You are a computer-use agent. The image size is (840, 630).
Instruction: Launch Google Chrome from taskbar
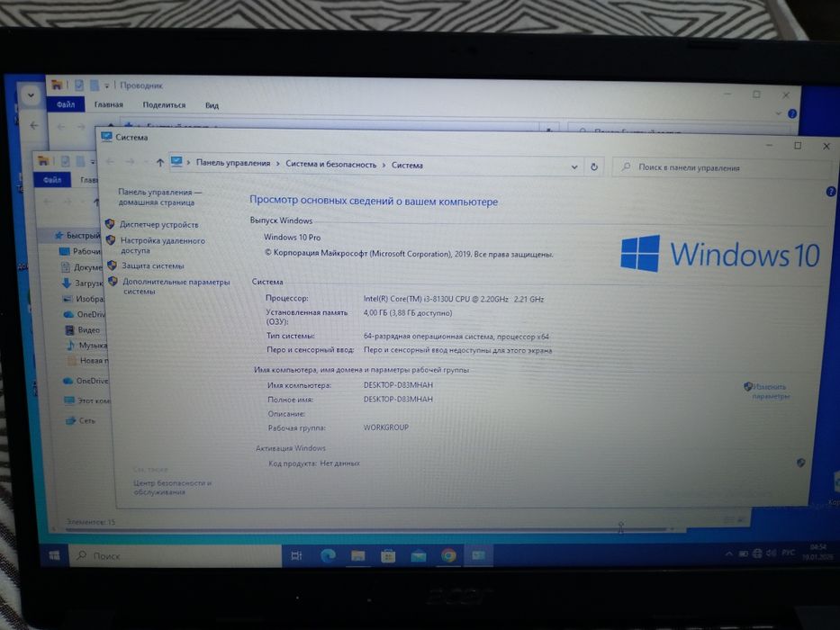pyautogui.click(x=448, y=556)
